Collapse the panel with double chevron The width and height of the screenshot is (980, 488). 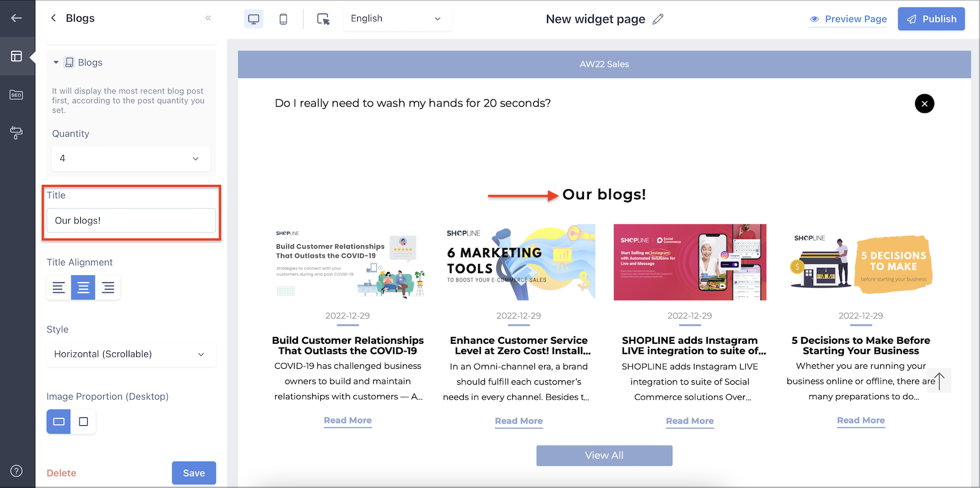tap(209, 18)
